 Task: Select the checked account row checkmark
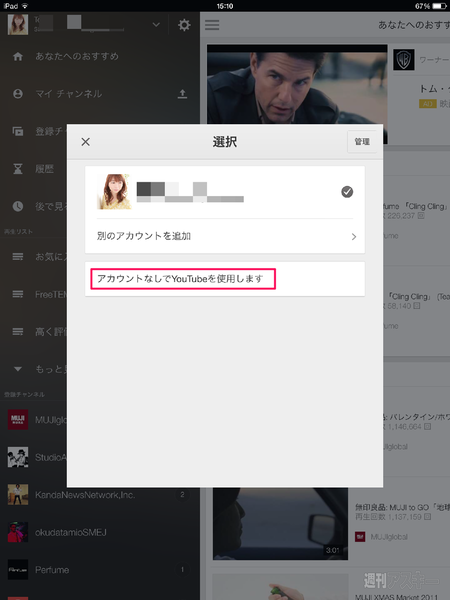click(347, 192)
